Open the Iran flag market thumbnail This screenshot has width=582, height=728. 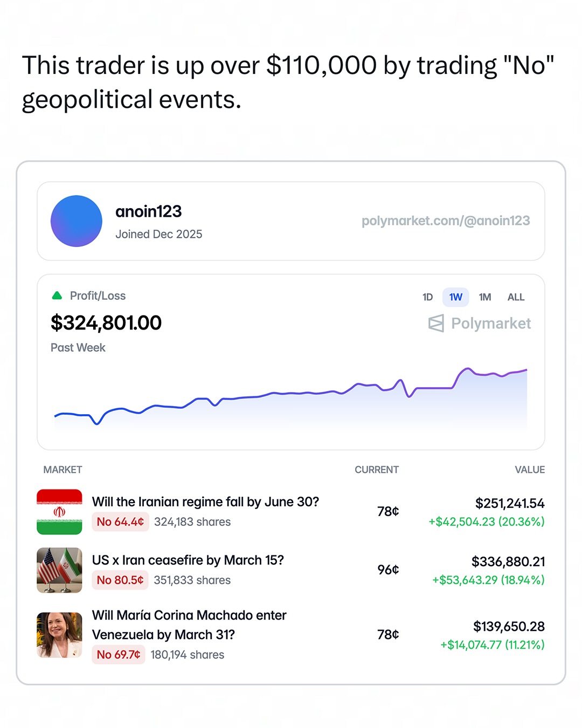tap(59, 512)
